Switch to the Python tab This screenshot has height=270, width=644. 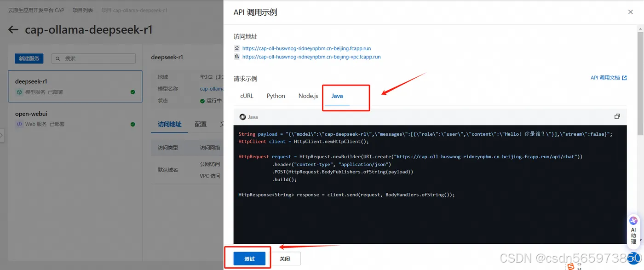pos(276,96)
